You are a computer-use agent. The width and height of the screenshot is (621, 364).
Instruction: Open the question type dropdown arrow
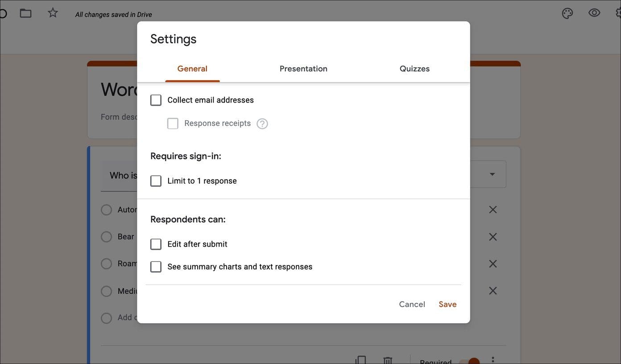(x=492, y=174)
